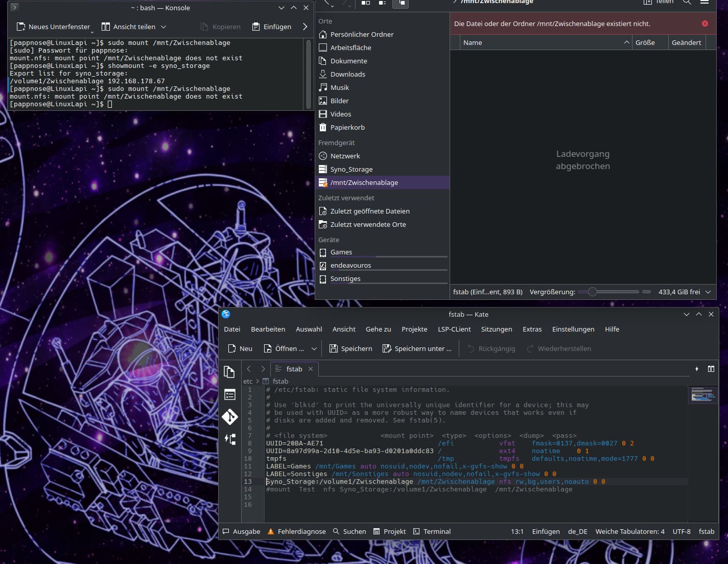Select Games device in Dolphin
The image size is (728, 564).
(382, 252)
